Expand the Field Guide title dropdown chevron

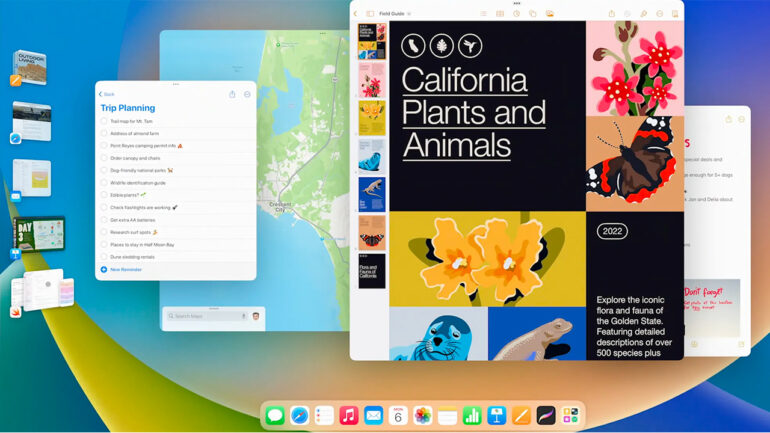[408, 14]
